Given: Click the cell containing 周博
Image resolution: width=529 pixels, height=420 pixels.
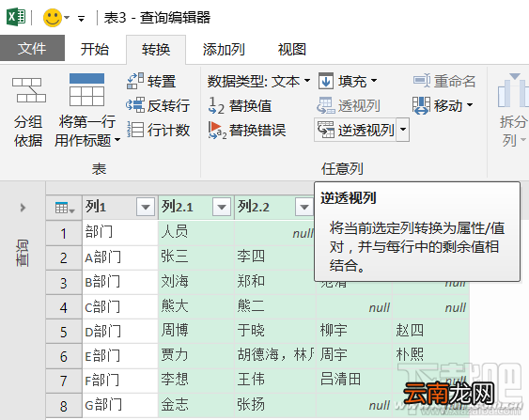Looking at the screenshot, I should tap(196, 332).
